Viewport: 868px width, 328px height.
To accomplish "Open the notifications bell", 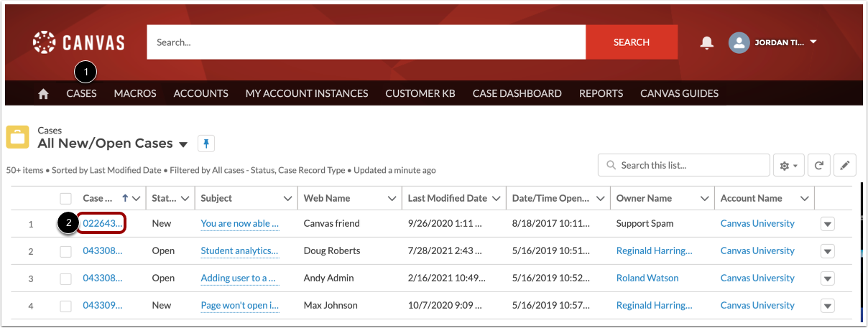I will click(x=707, y=42).
